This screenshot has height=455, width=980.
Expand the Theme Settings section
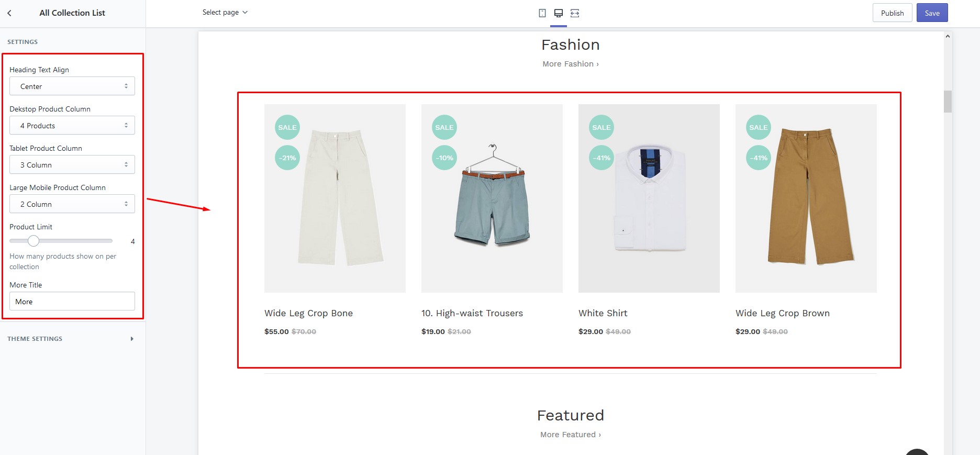click(x=71, y=339)
